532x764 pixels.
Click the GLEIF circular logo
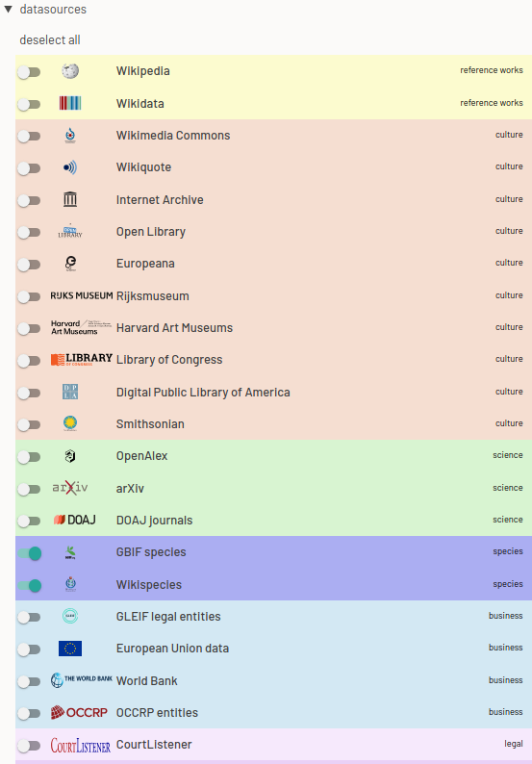pyautogui.click(x=70, y=616)
